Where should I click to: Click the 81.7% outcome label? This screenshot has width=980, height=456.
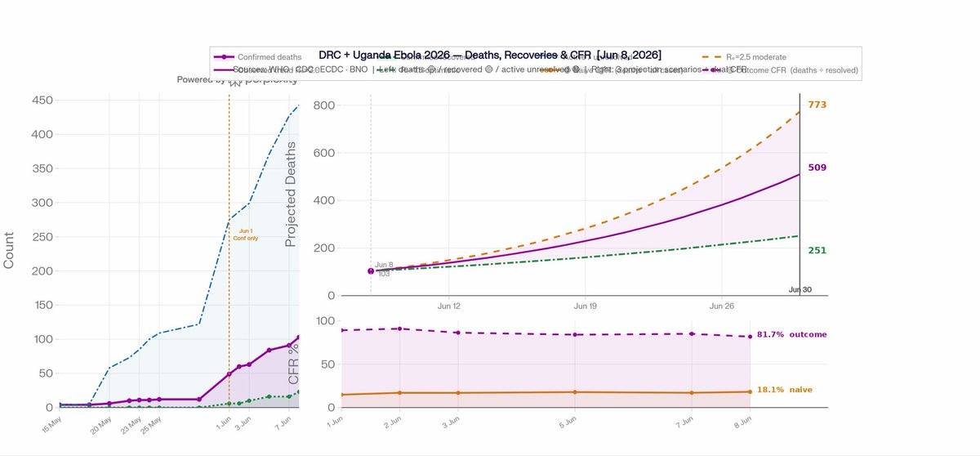[x=791, y=334]
